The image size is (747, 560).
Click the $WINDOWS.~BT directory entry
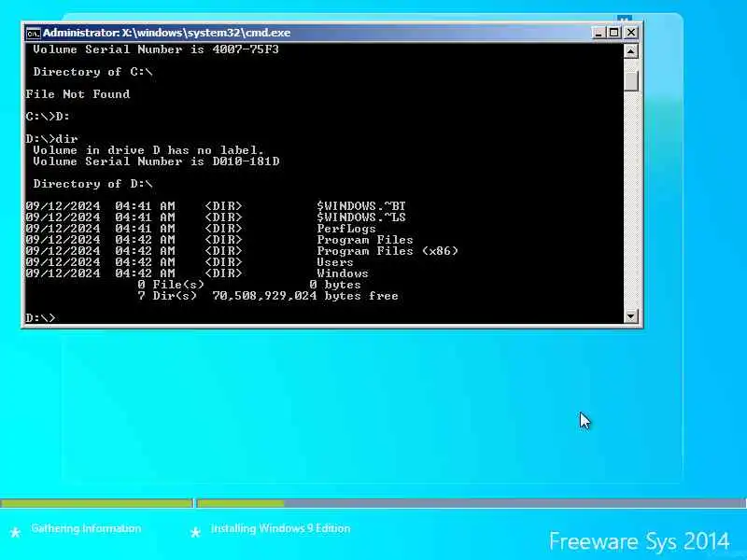(361, 206)
